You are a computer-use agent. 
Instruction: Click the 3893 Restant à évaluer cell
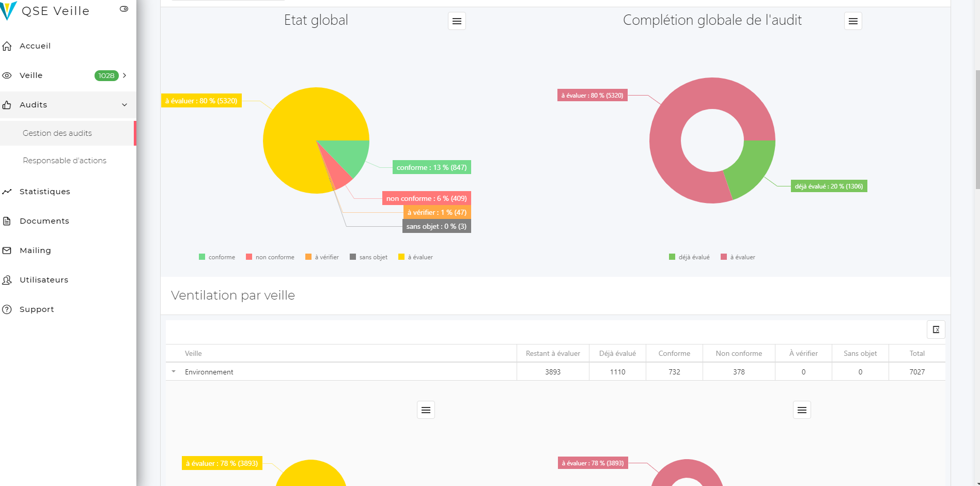(x=553, y=372)
